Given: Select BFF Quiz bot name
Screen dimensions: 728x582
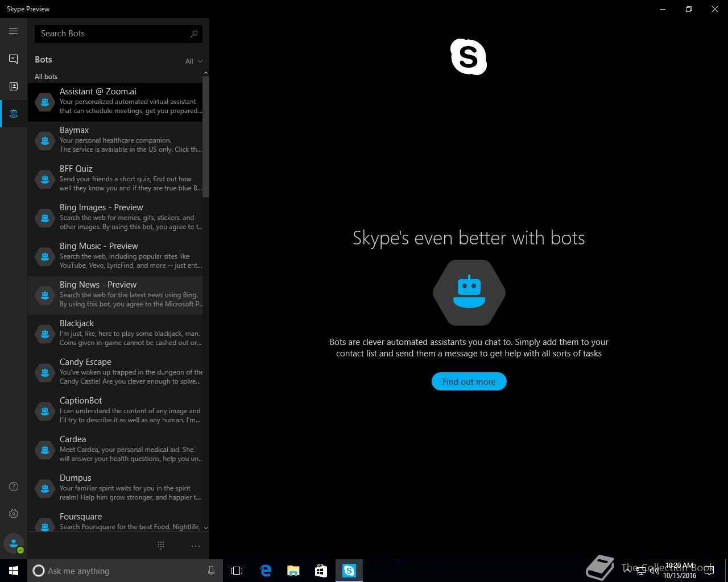Looking at the screenshot, I should pos(76,169).
